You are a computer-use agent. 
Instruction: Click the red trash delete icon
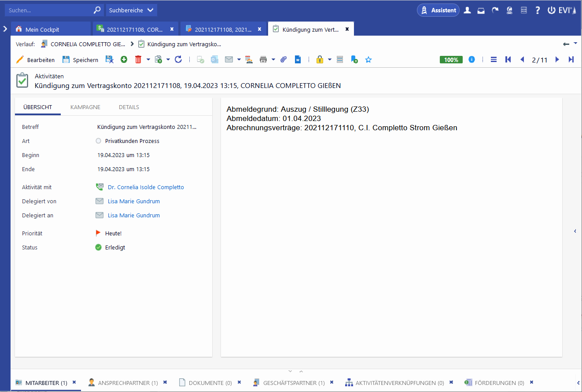(138, 59)
